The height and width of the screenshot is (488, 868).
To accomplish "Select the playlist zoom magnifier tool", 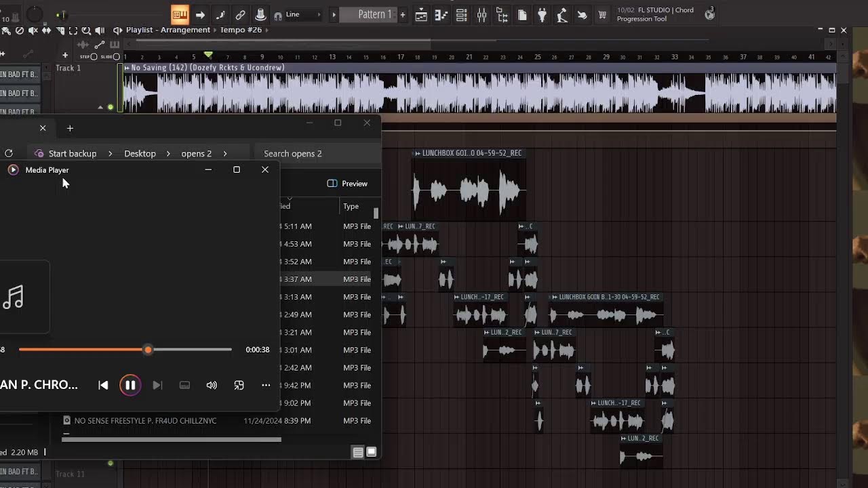I will (x=86, y=30).
